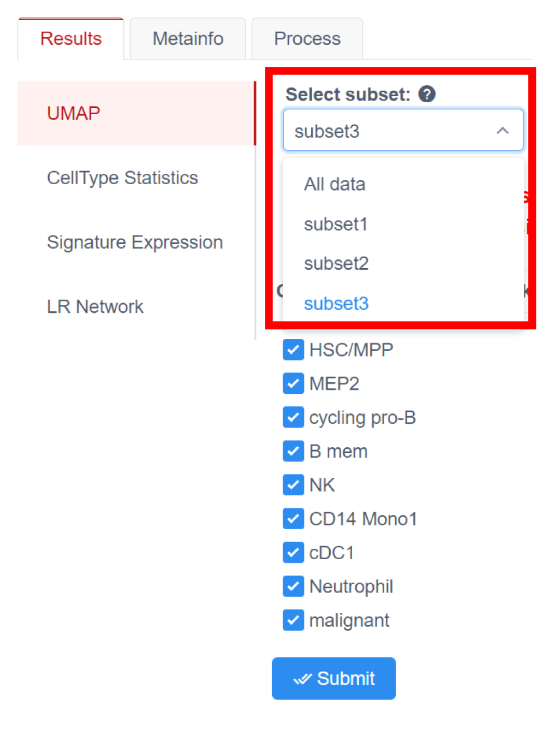
Task: Uncheck the malignant cell type checkbox
Action: click(293, 620)
